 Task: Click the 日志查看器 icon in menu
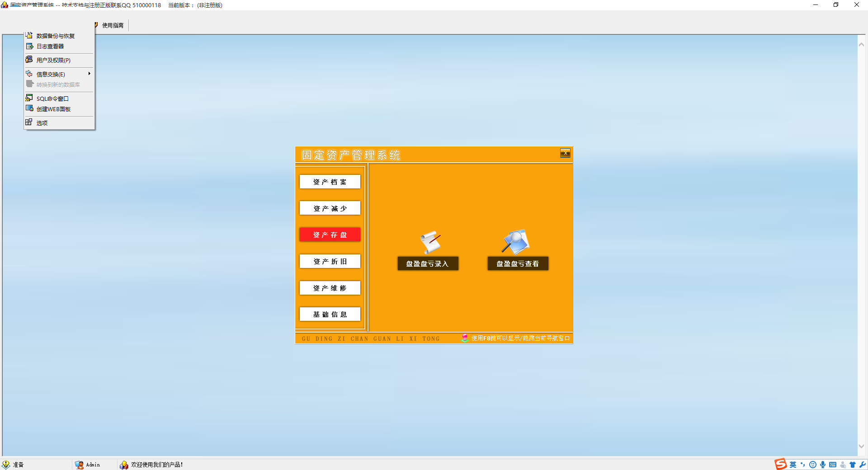29,46
